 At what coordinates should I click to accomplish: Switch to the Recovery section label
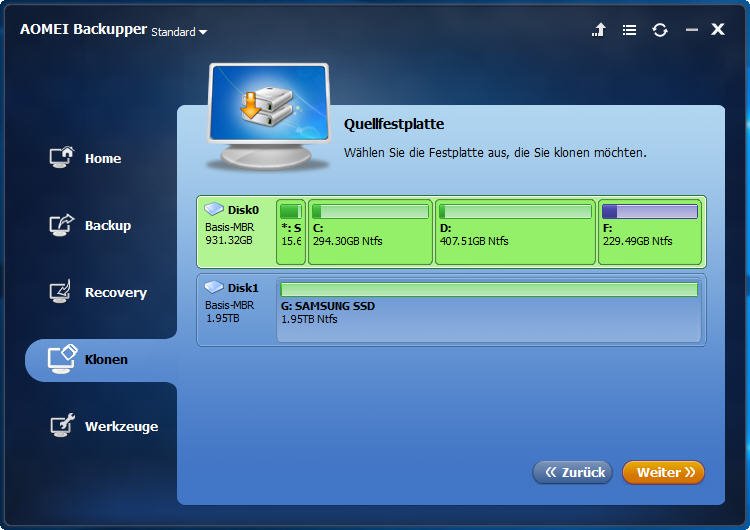click(116, 292)
